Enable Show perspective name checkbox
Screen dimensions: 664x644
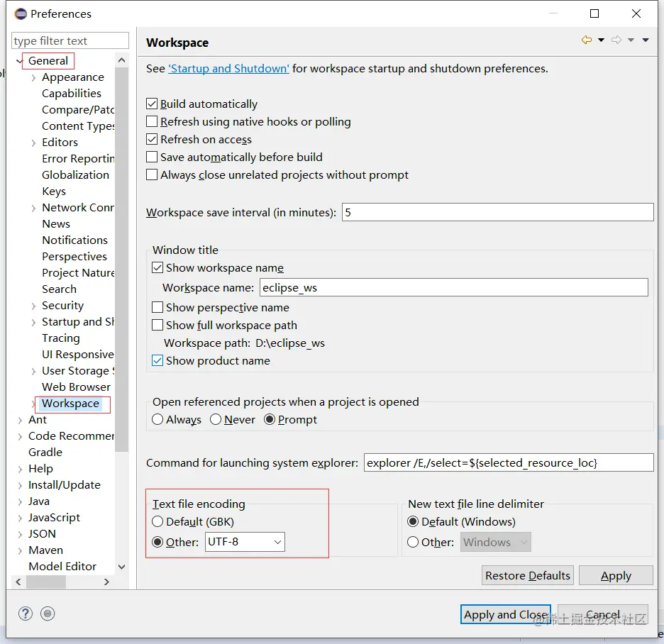point(157,307)
